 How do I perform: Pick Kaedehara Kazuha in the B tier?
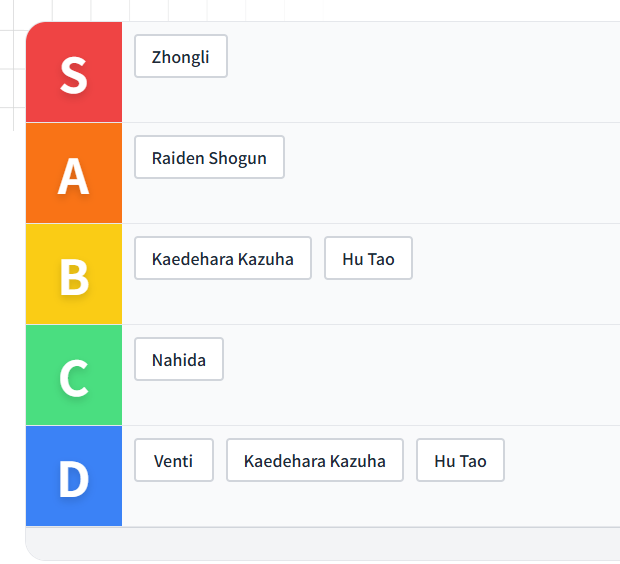click(223, 258)
